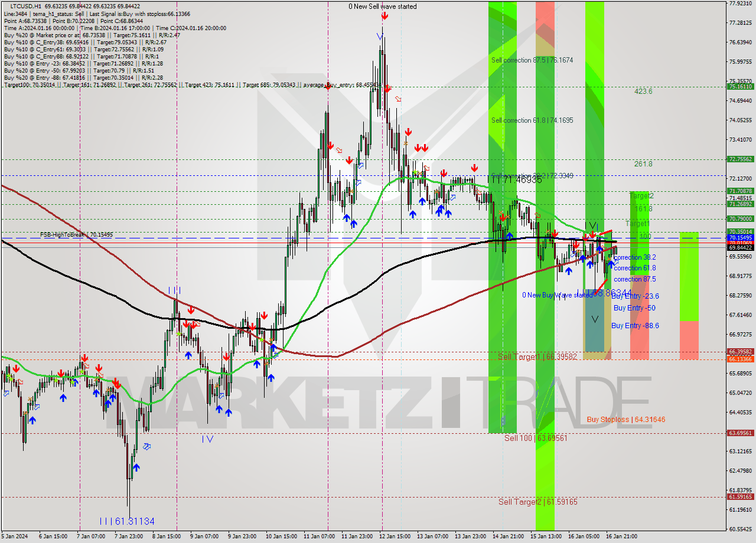Select the '8 Jan 15:00' time axis label
This screenshot has width=756, height=543.
pos(166,537)
